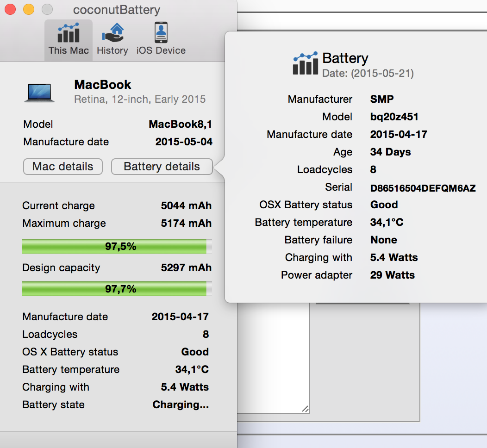This screenshot has width=487, height=448.
Task: Select popover manufacture date 2015-04-17
Action: [399, 134]
